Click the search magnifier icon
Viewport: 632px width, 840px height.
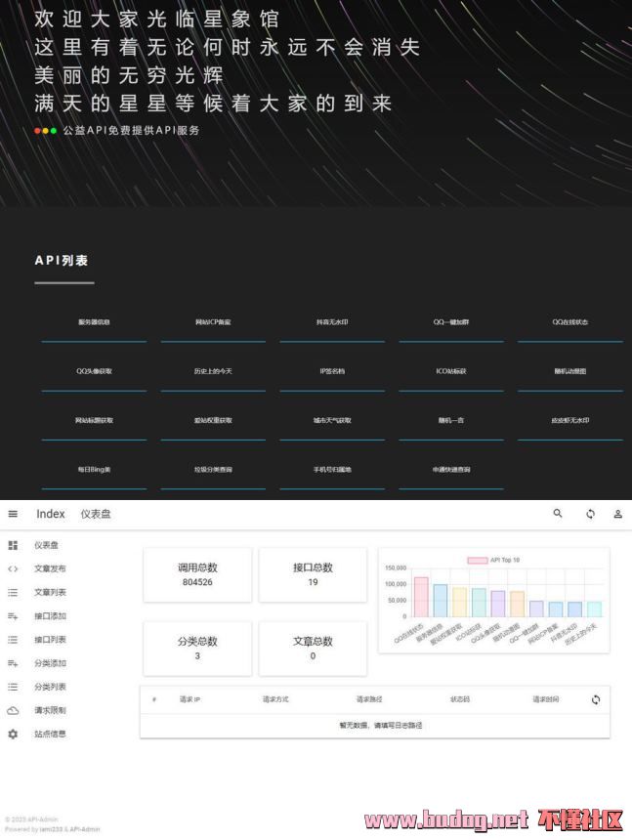click(558, 514)
